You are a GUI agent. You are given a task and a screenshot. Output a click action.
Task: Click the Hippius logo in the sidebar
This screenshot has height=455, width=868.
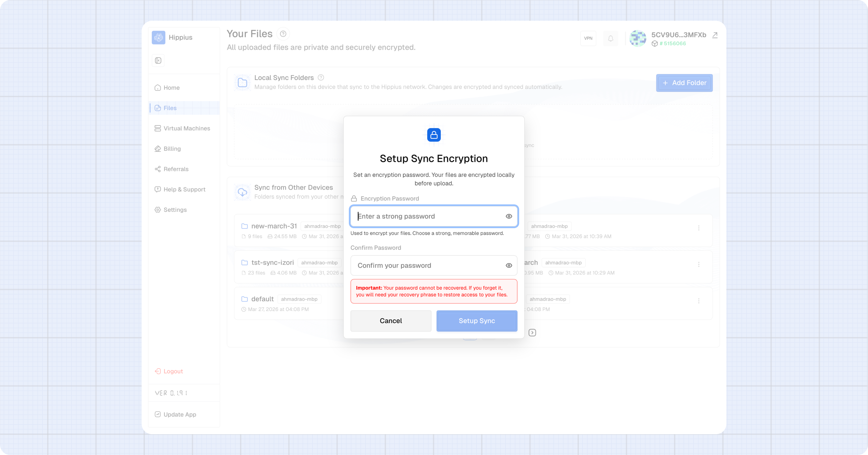[x=159, y=37]
